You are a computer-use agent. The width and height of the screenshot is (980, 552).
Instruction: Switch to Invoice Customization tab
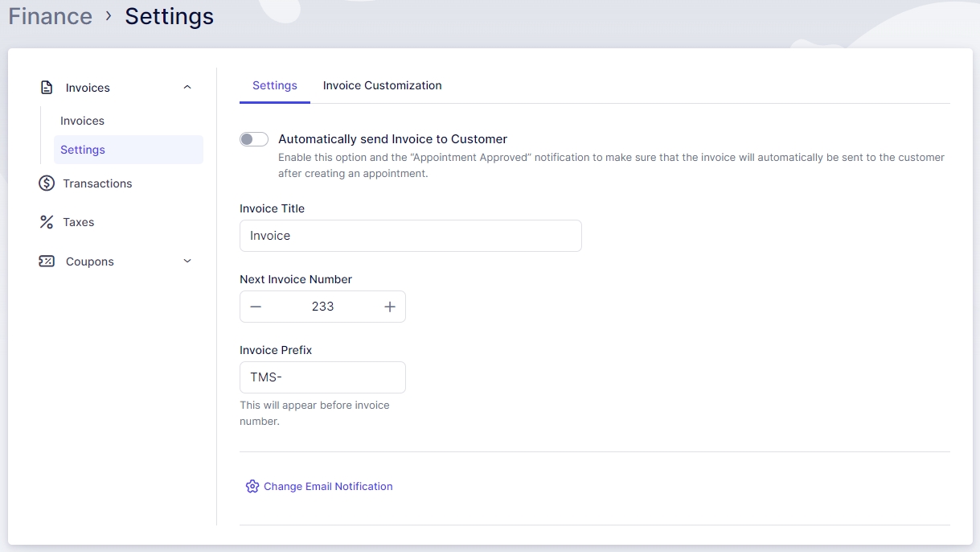tap(382, 85)
